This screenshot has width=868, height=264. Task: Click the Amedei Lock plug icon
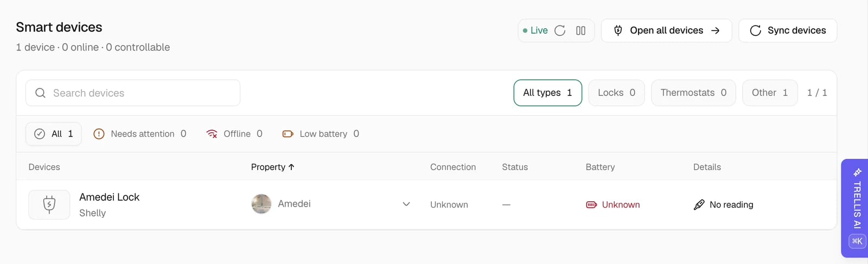coord(49,204)
